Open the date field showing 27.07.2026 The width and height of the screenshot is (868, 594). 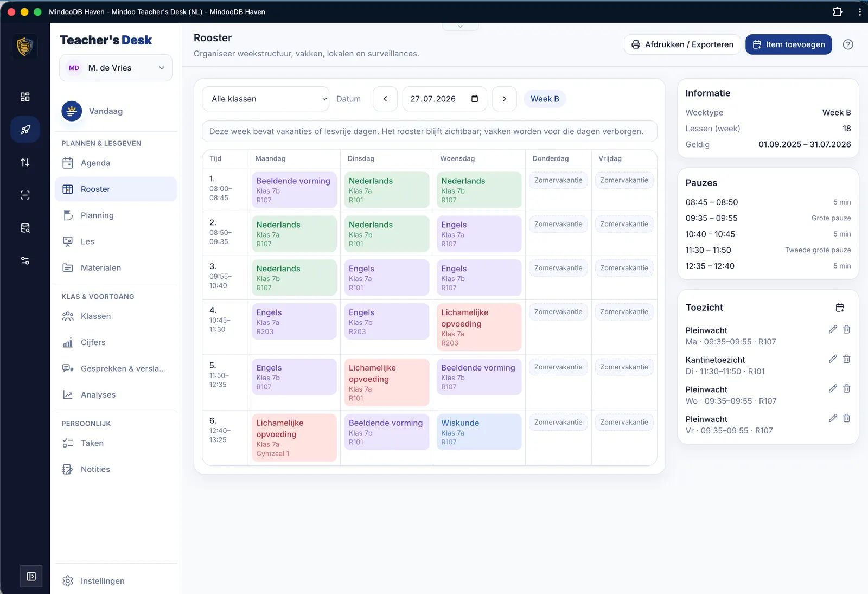coord(445,99)
